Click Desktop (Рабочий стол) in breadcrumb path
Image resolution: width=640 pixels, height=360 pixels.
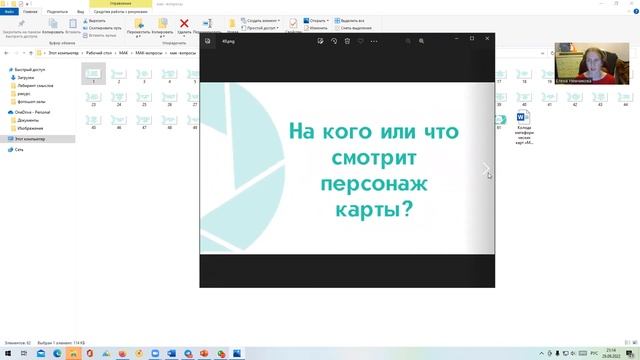click(x=99, y=53)
